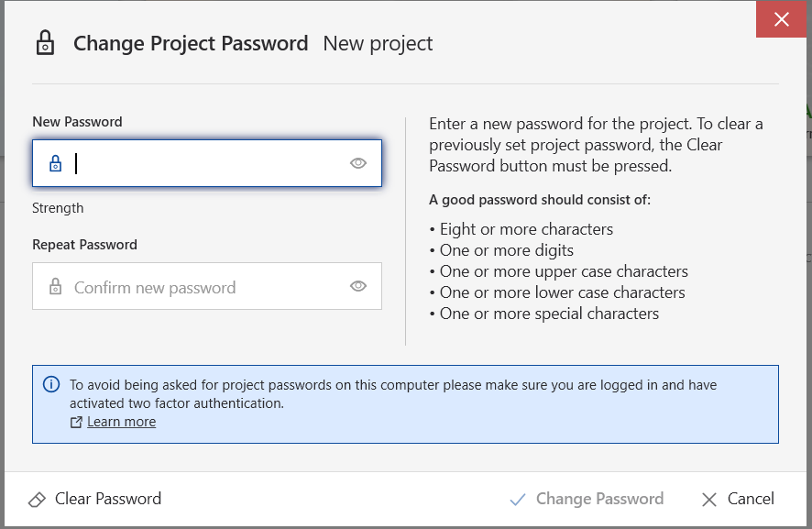Click the external link icon beside Learn more
This screenshot has width=812, height=529.
point(76,423)
